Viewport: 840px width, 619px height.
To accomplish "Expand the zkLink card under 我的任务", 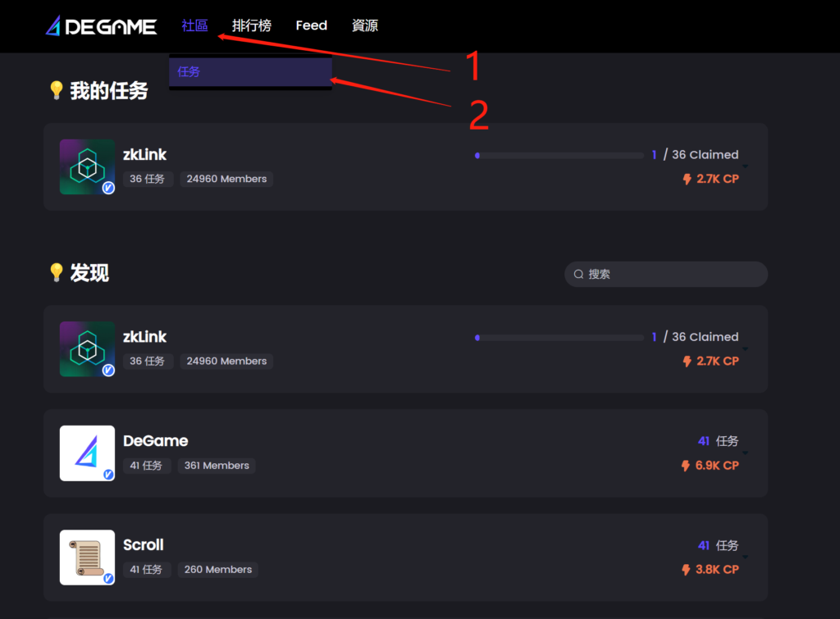I will (745, 166).
